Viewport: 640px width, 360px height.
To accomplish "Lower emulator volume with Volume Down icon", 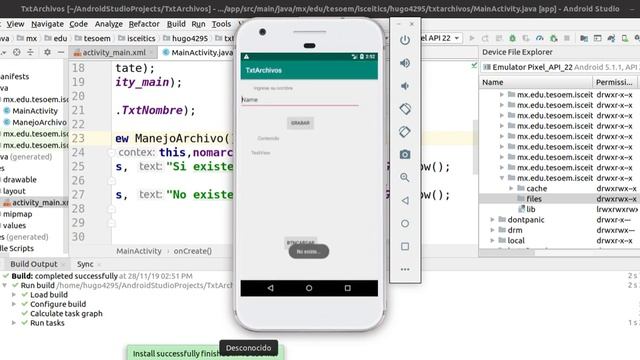I will 405,86.
